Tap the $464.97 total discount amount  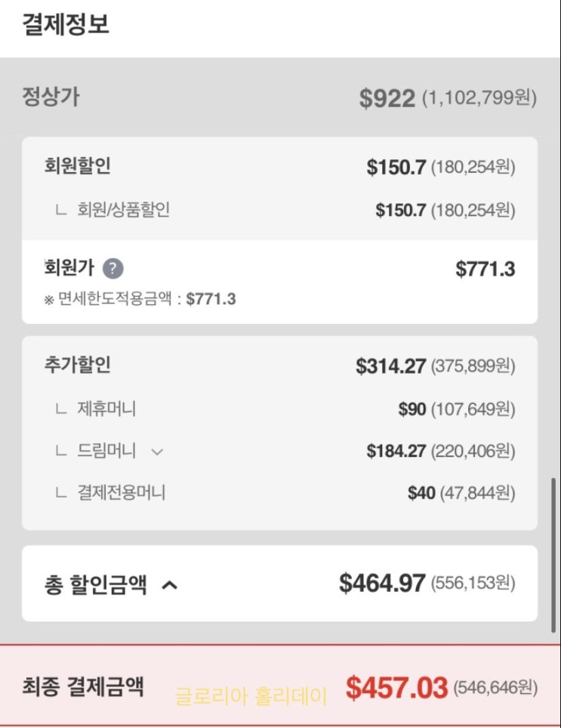382,582
